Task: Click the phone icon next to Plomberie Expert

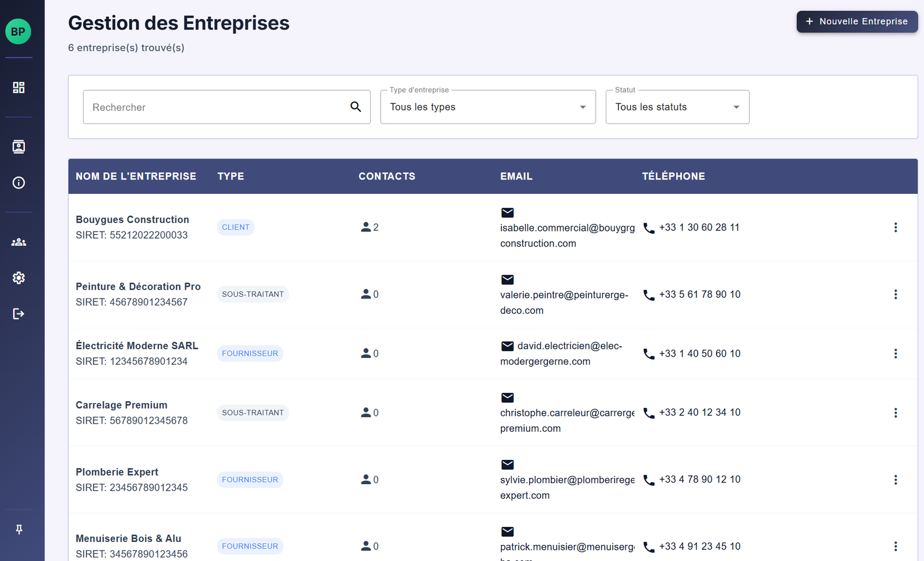Action: 648,480
